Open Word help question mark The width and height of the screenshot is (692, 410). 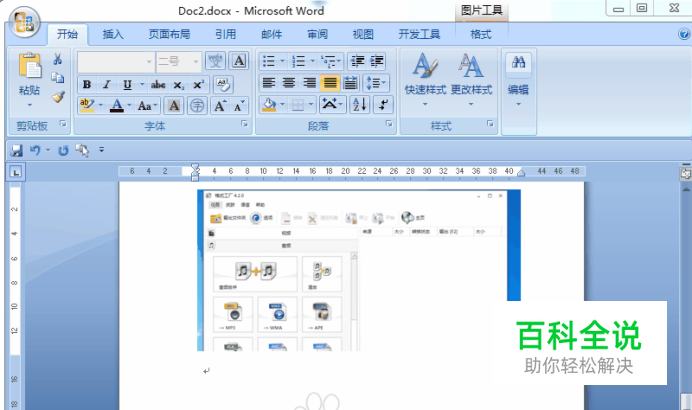(x=684, y=34)
